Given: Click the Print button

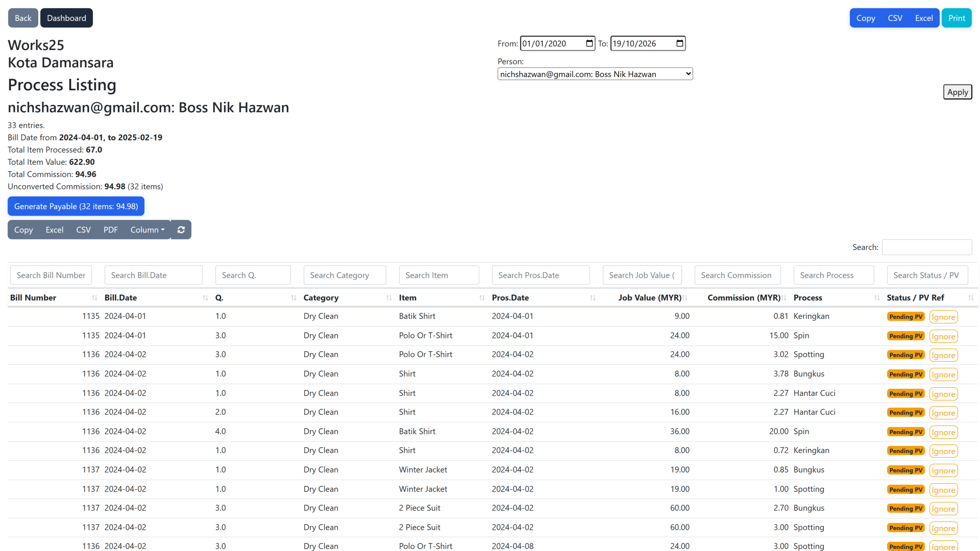Looking at the screenshot, I should point(957,18).
